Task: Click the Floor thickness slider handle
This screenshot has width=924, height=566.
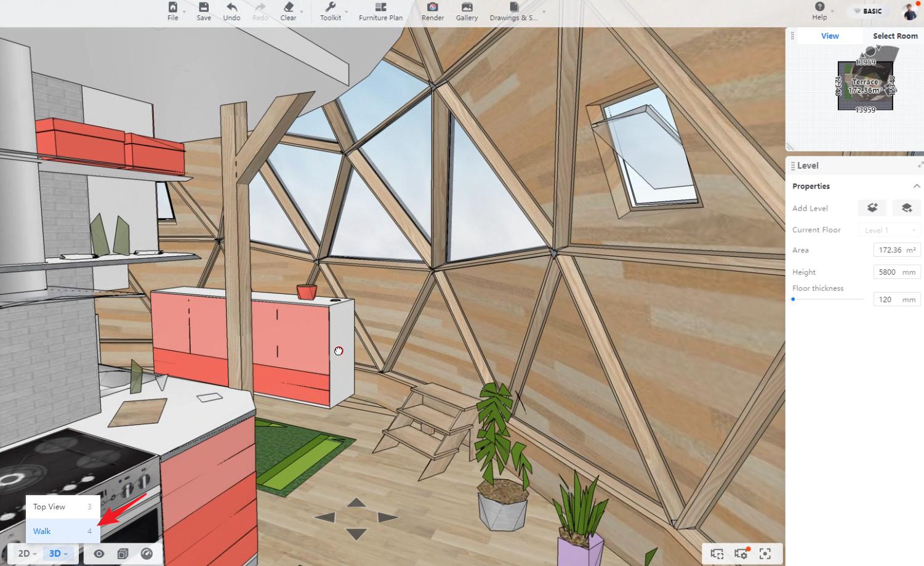Action: (x=793, y=299)
